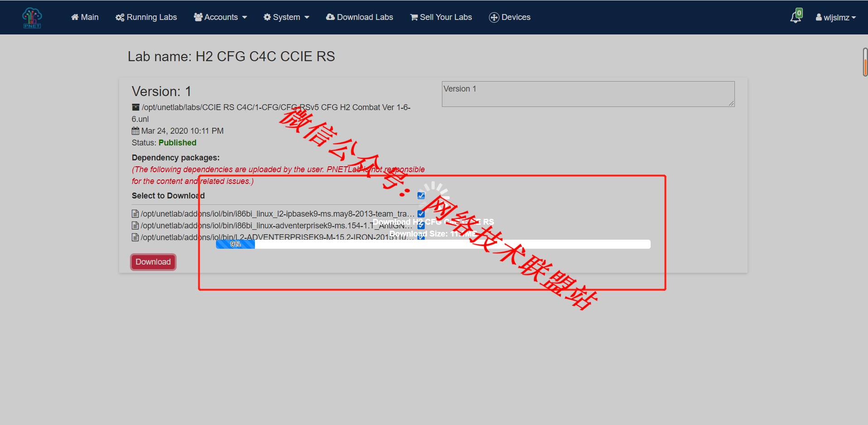Click the Select to Download label
868x425 pixels.
(168, 196)
